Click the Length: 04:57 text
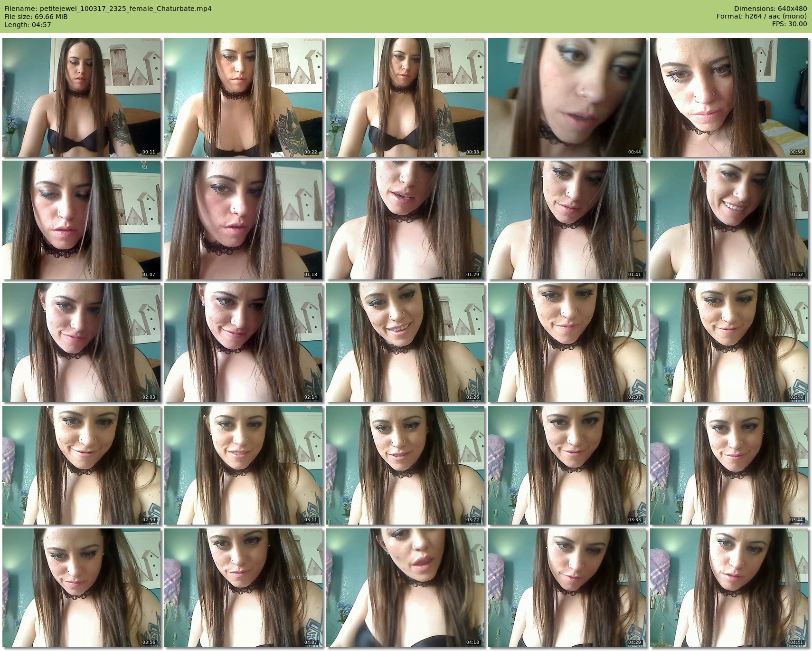This screenshot has height=651, width=812. [28, 25]
